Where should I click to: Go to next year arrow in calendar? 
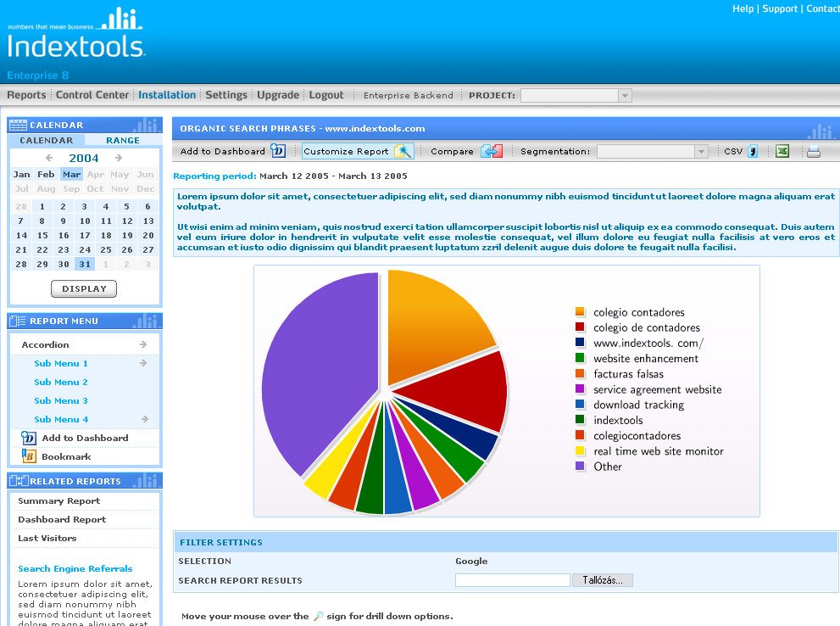[119, 158]
